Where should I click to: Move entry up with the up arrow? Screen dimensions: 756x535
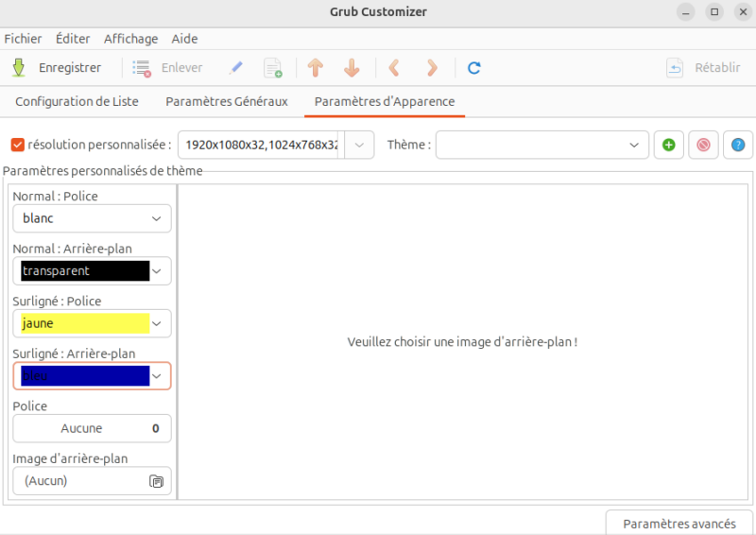click(316, 68)
